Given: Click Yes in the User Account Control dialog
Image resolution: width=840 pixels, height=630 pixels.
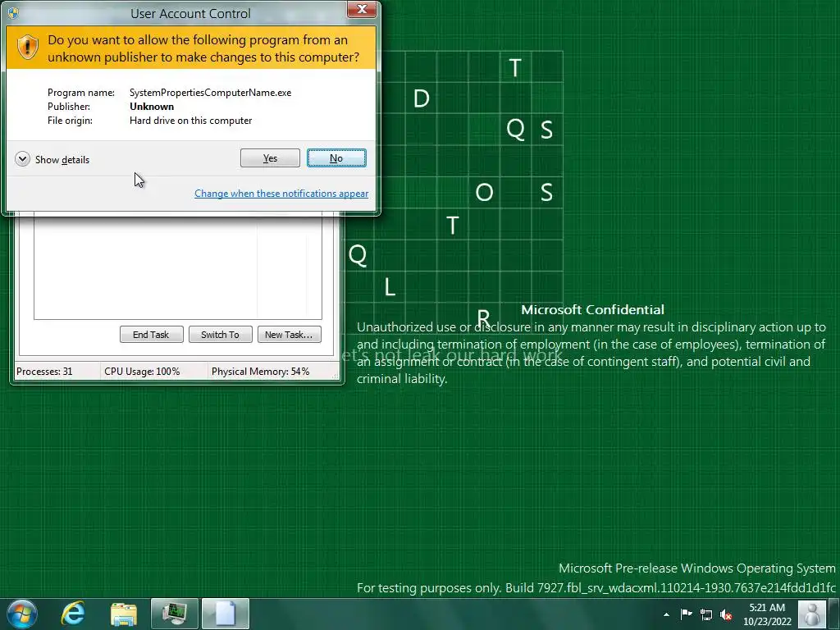Looking at the screenshot, I should (x=270, y=158).
